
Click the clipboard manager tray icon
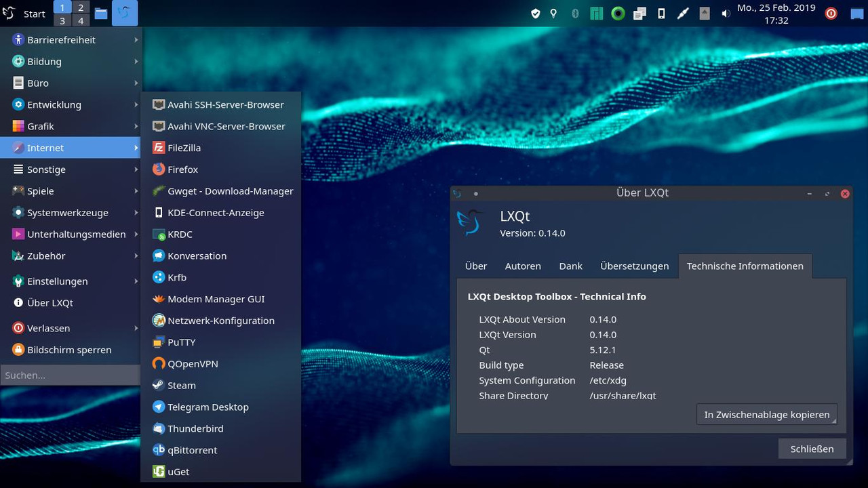point(639,13)
